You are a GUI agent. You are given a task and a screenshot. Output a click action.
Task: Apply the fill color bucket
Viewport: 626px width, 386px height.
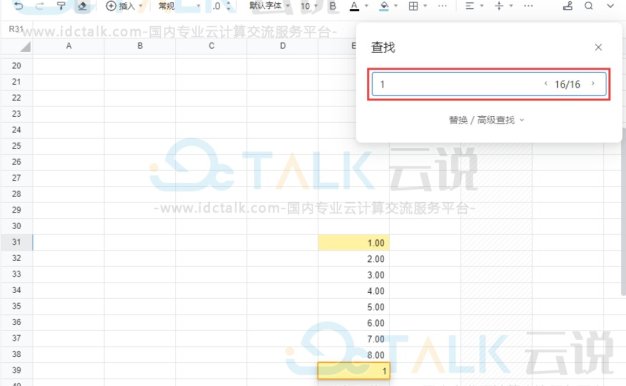pos(384,6)
